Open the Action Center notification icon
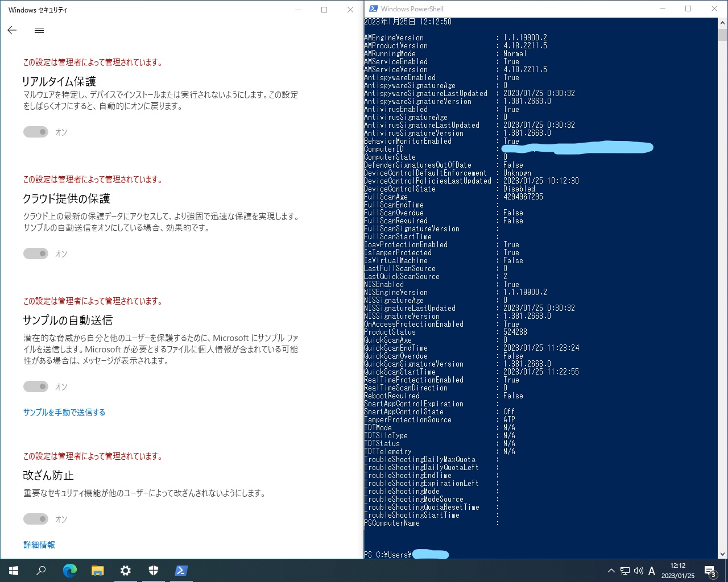728x582 pixels. (709, 571)
